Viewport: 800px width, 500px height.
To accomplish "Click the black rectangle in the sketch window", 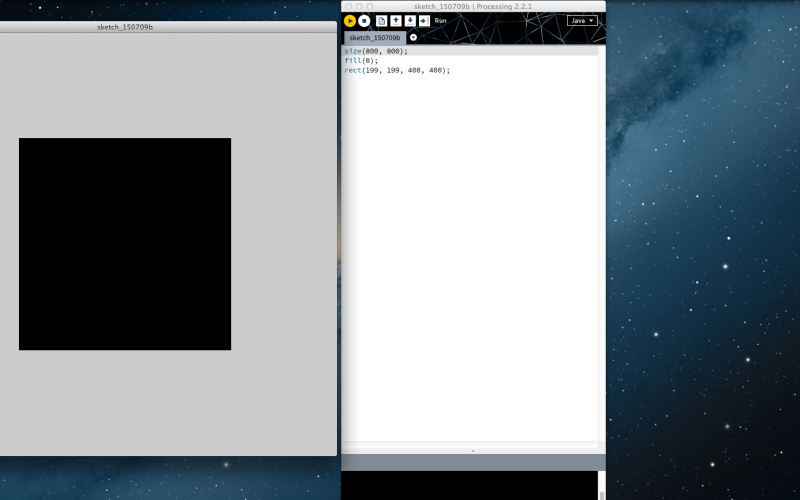I will [x=125, y=244].
